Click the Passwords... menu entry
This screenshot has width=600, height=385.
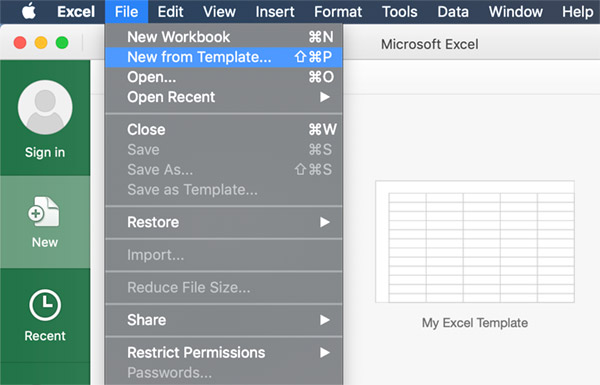pyautogui.click(x=223, y=372)
